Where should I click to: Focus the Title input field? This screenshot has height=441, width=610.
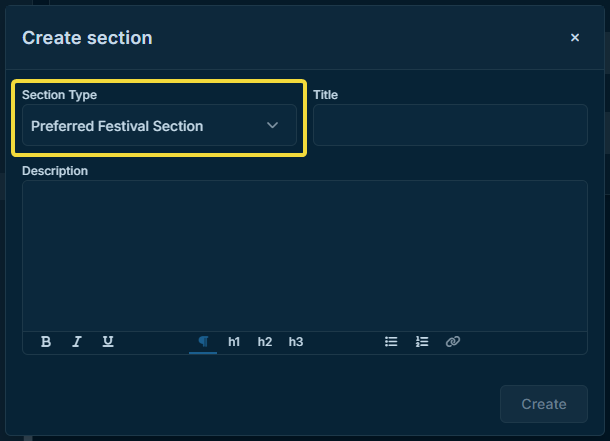450,126
